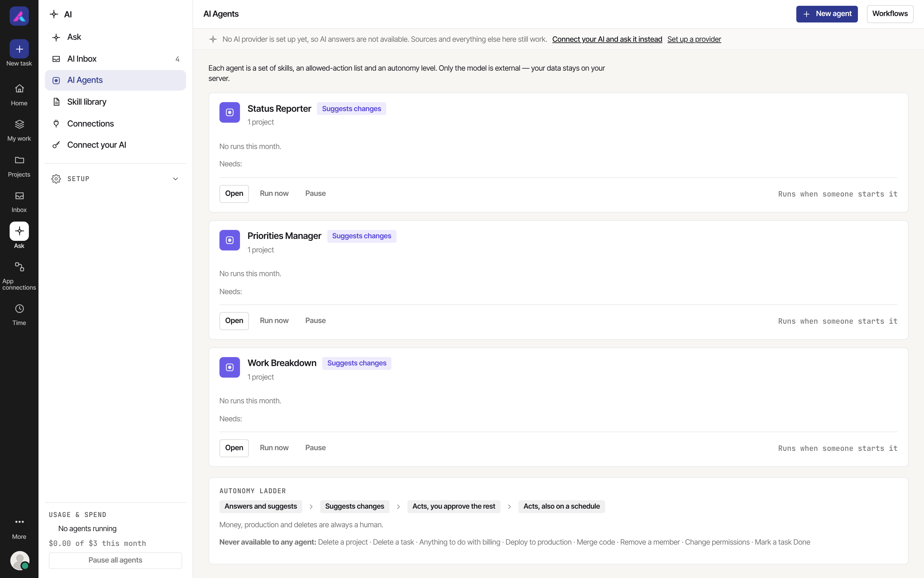Select AI Agents menu item
This screenshot has width=924, height=578.
pos(115,80)
